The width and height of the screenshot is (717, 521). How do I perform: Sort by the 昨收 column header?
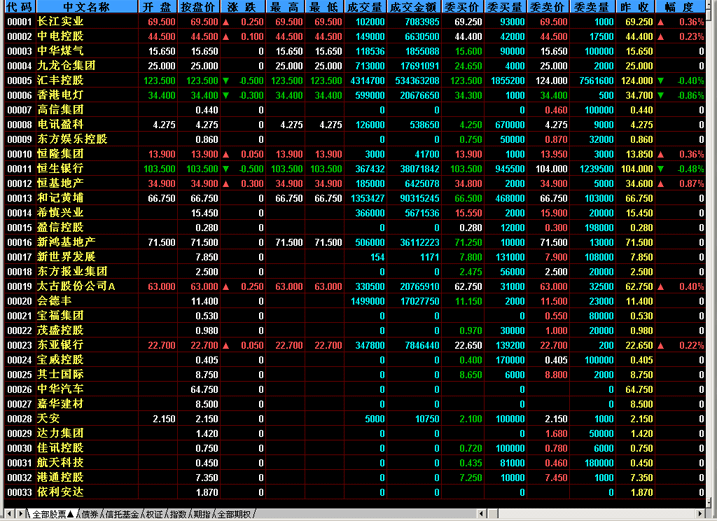tap(636, 7)
